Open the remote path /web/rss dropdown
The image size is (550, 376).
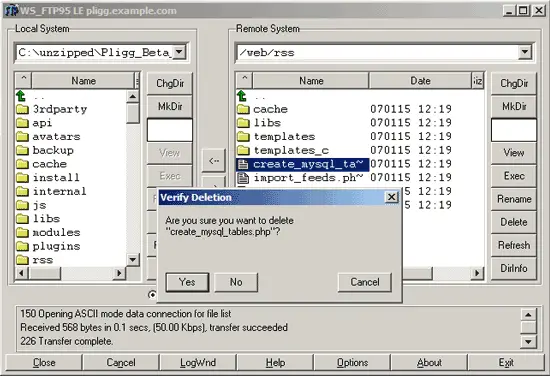(x=525, y=53)
